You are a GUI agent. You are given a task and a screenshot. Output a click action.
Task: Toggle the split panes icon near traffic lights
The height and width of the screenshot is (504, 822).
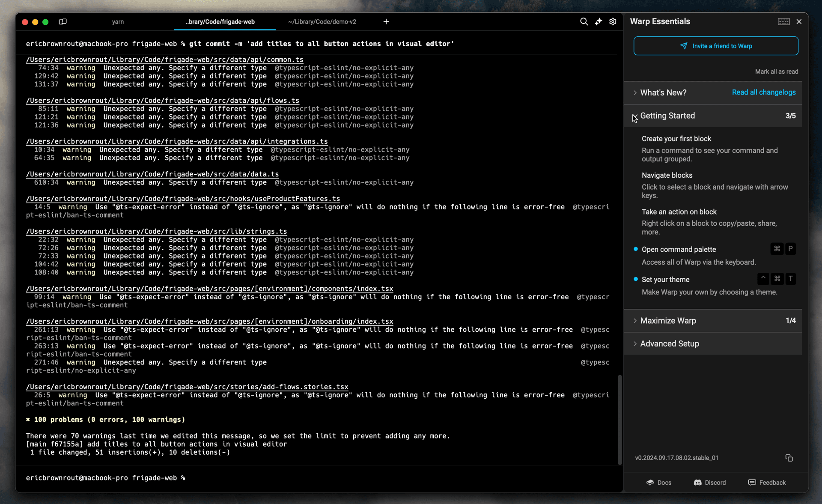coord(63,21)
